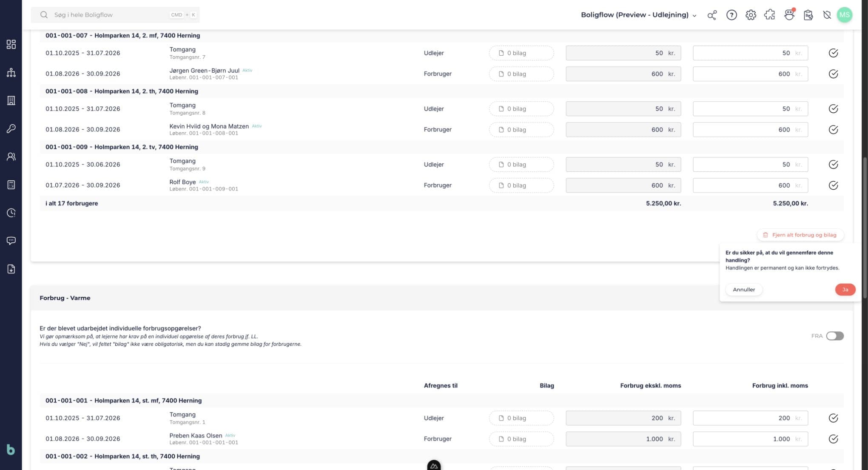Screen dimensions: 868x470
Task: Click the Søg i hele Boligflow search field
Action: tap(115, 15)
